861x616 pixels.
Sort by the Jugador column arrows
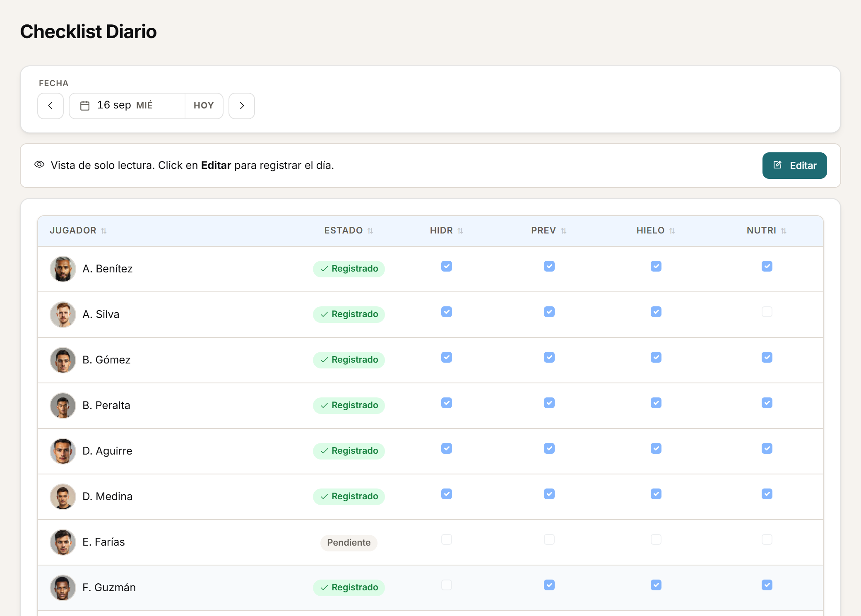coord(104,231)
